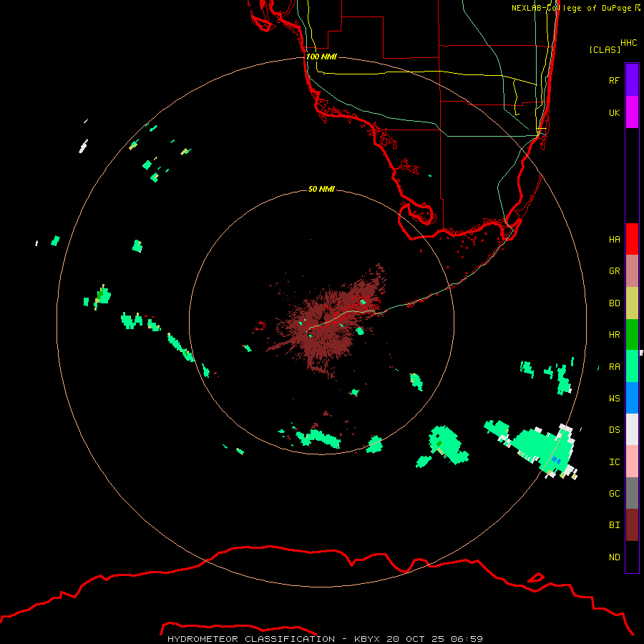
Task: Select the GC gray legend swatch
Action: pos(632,493)
